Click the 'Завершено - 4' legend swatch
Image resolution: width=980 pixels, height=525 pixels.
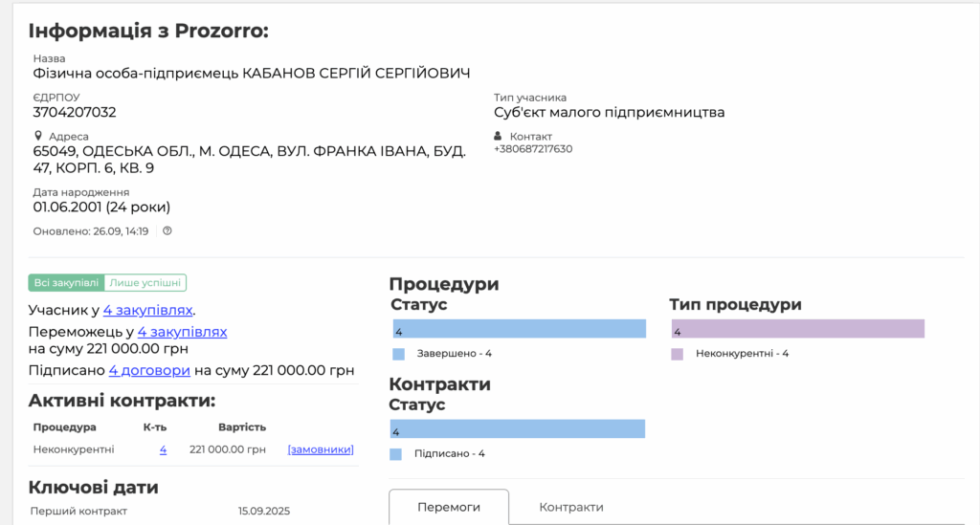click(398, 354)
